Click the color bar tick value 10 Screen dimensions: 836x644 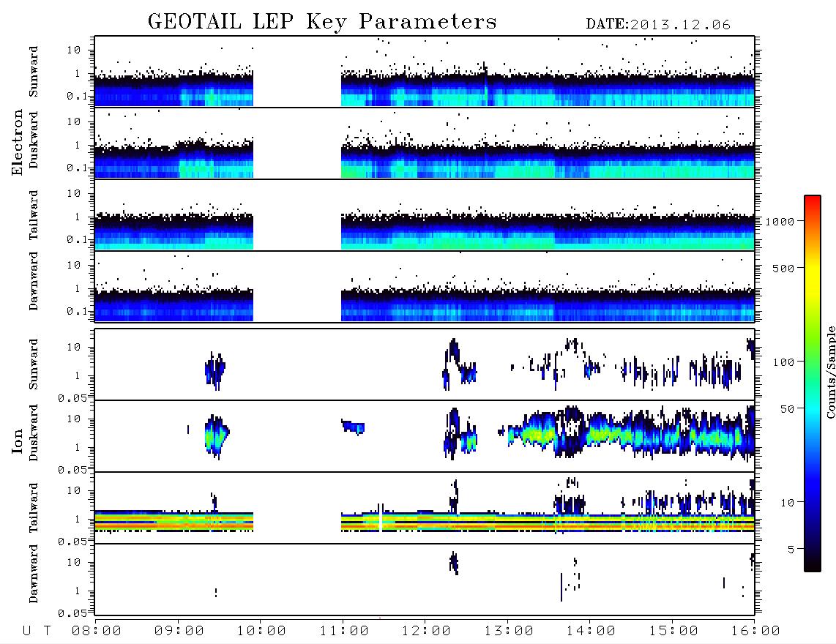[x=787, y=503]
